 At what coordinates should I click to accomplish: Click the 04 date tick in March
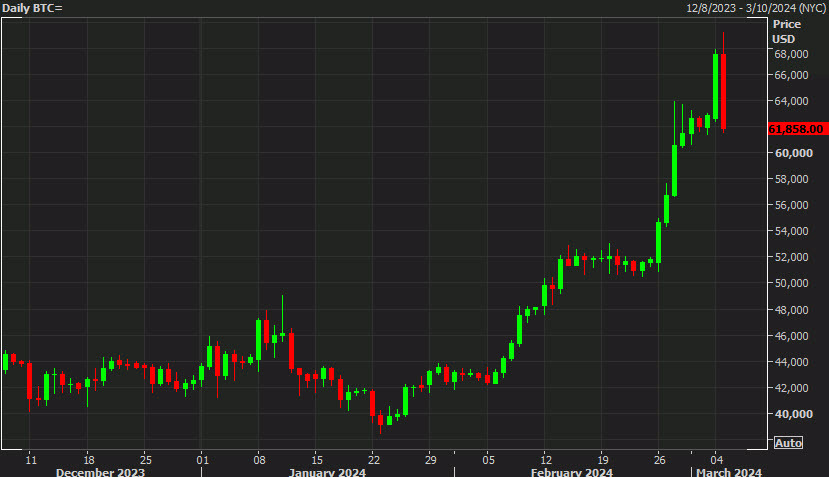pos(716,460)
